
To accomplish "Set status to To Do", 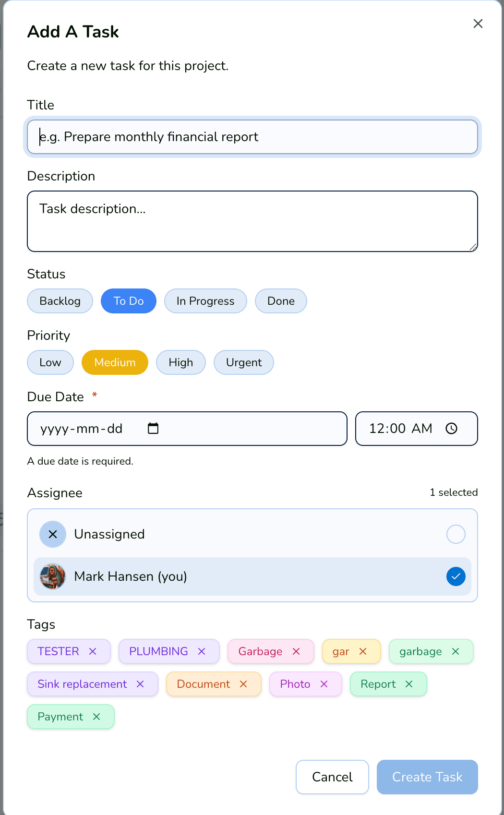I will pyautogui.click(x=129, y=301).
